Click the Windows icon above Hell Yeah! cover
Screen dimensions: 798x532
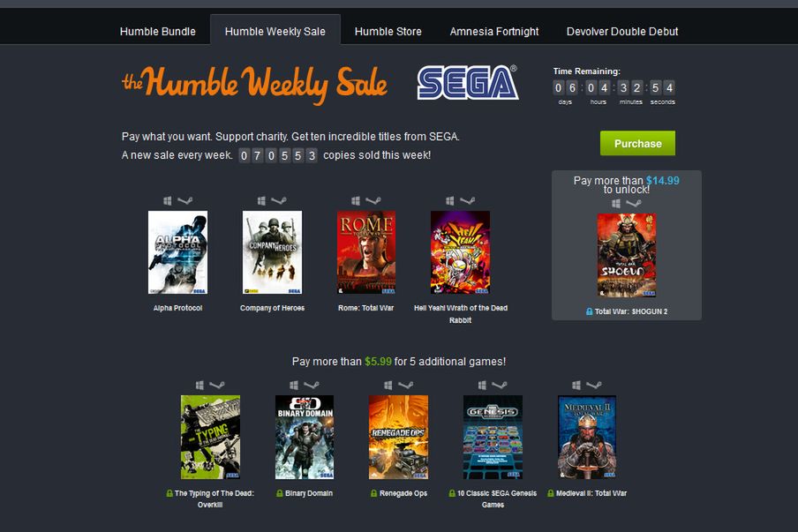(450, 201)
